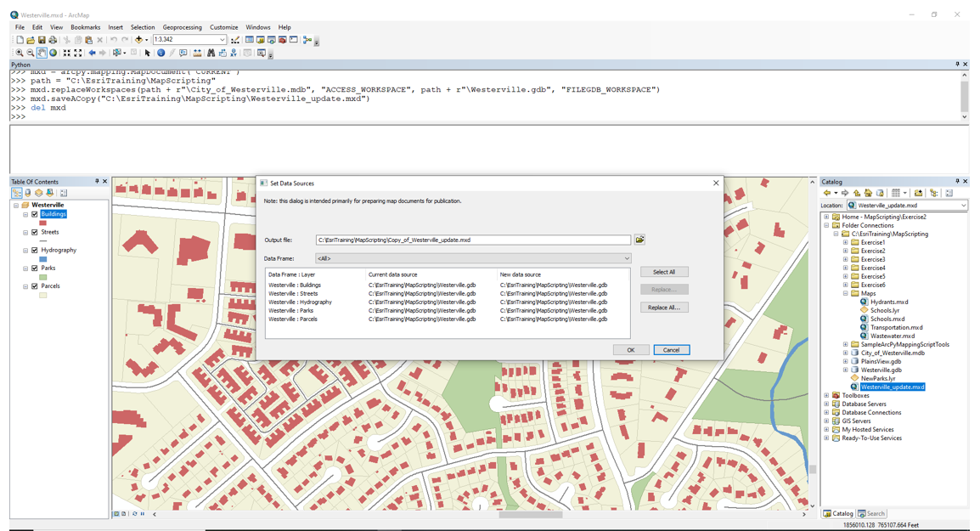Activate the Identify info tool
The height and width of the screenshot is (531, 980).
coord(161,53)
